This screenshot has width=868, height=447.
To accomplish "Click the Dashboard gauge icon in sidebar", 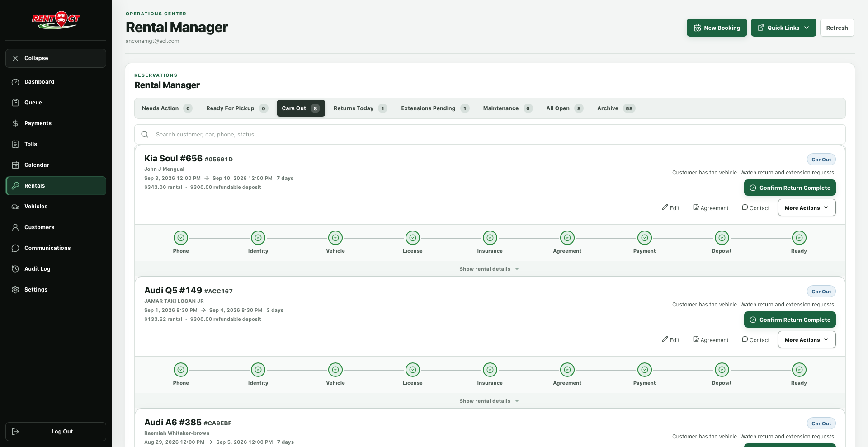I will (15, 82).
